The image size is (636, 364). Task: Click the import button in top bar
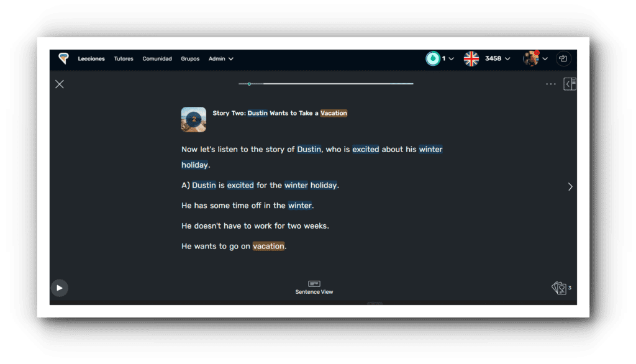pos(563,58)
